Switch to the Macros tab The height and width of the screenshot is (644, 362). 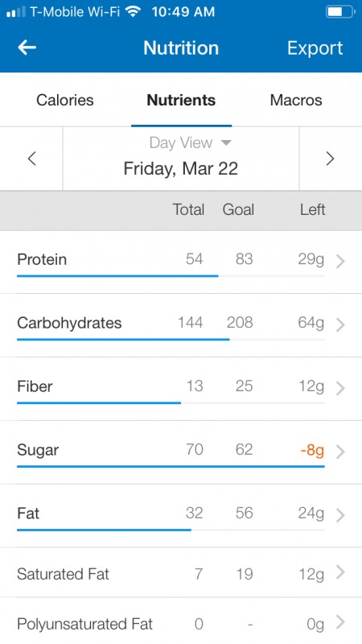(x=296, y=100)
